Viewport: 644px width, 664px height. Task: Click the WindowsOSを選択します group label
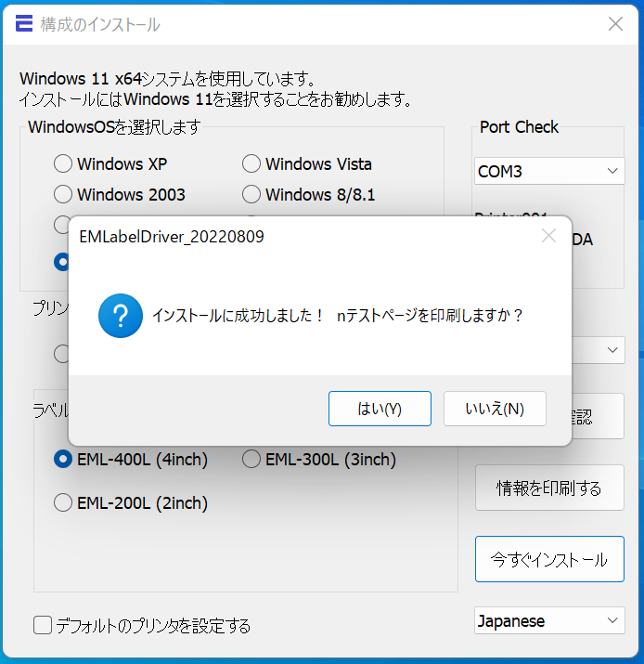click(114, 127)
